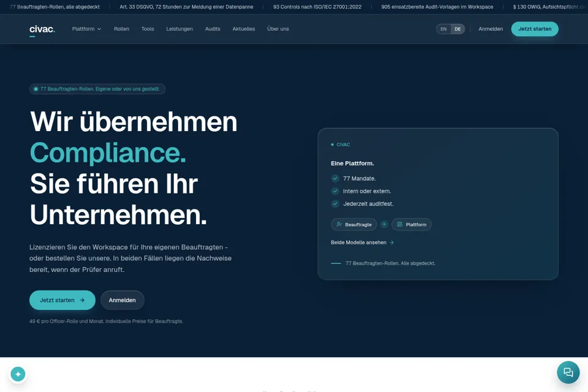Screen dimensions: 588x392
Task: Click the hero Jetzt starten button
Action: pyautogui.click(x=62, y=300)
